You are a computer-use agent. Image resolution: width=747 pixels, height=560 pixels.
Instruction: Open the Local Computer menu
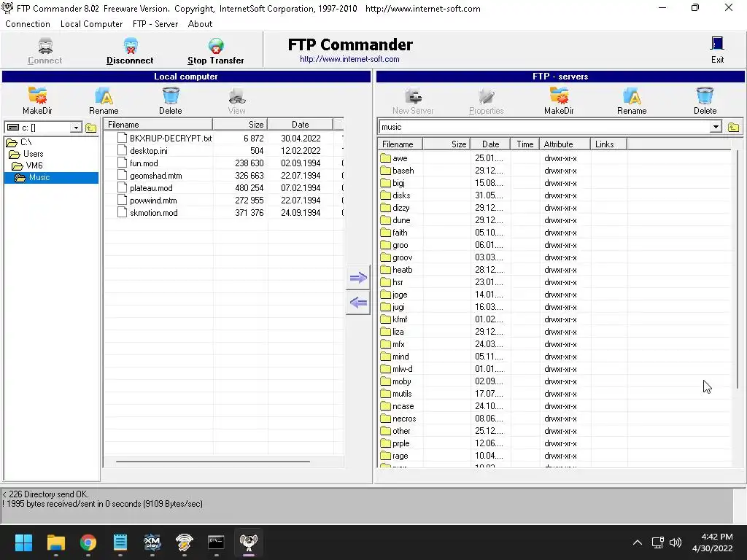[x=91, y=24]
